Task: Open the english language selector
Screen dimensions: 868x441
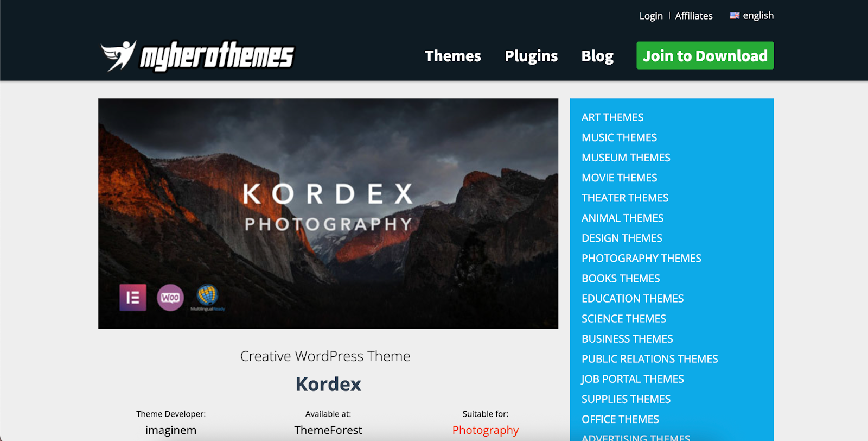Action: pos(758,16)
